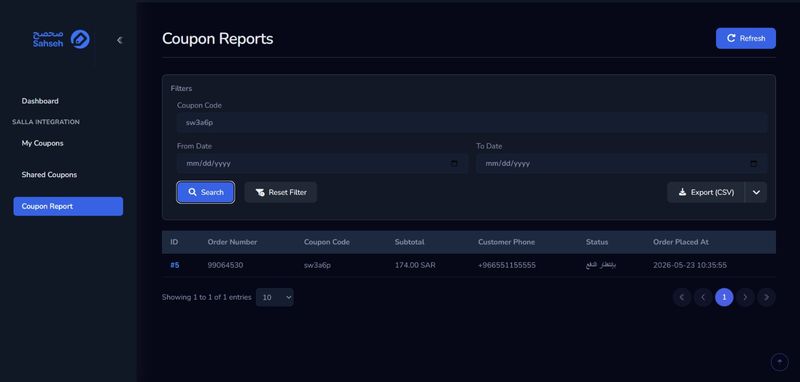Screen dimensions: 800x382
Task: Click the Sahseh logo
Action: point(61,39)
